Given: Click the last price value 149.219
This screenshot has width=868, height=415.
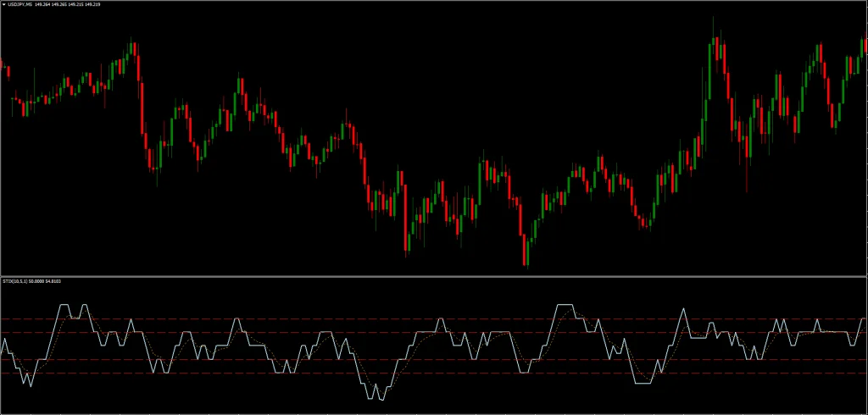Looking at the screenshot, I should click(92, 4).
